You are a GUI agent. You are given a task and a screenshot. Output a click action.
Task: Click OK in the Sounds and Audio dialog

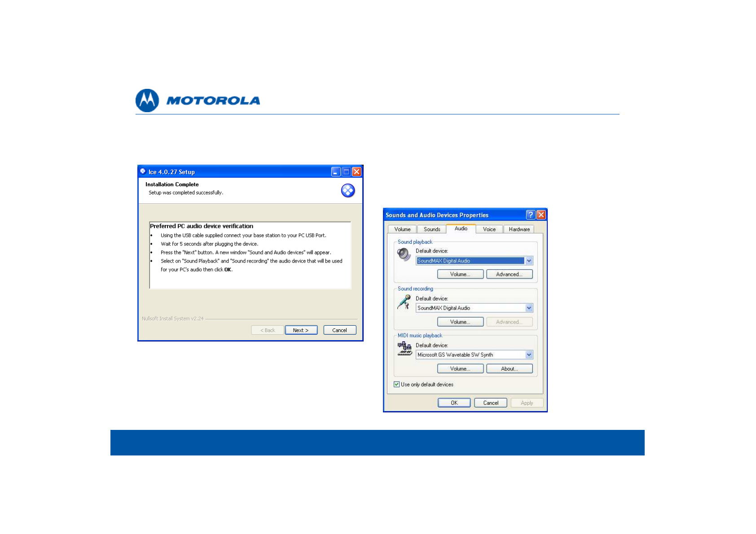coord(454,403)
